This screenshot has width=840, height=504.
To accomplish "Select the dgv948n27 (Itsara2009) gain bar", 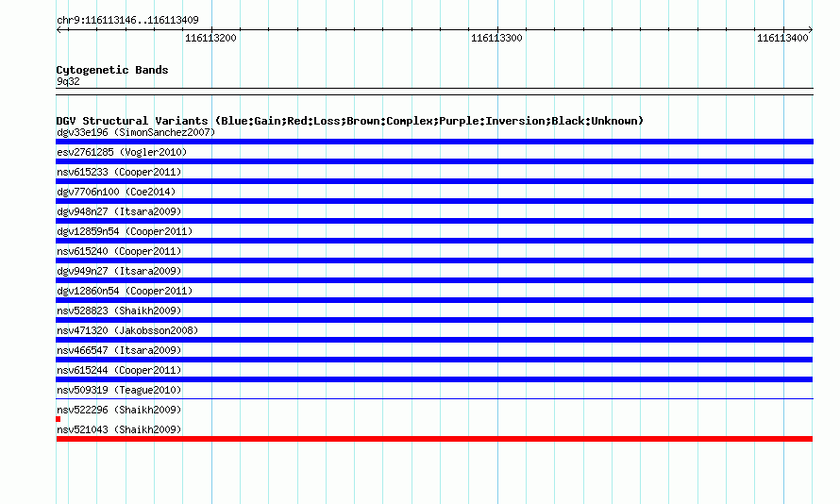I will 434,221.
